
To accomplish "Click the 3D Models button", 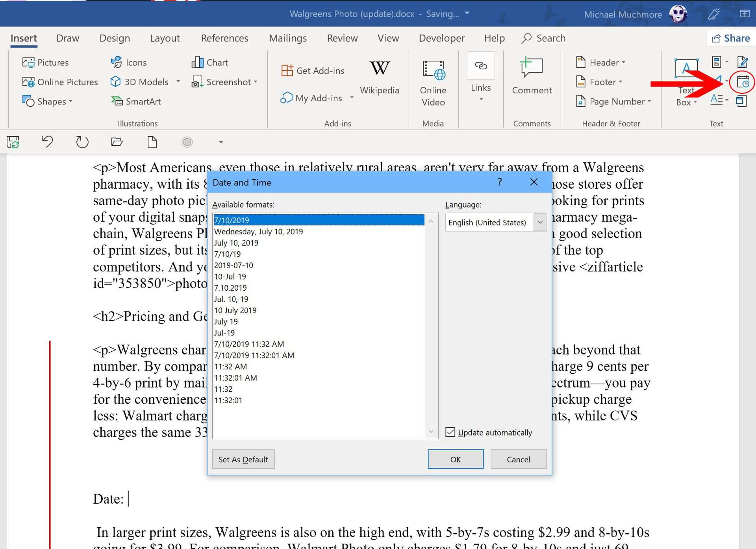I will point(139,82).
